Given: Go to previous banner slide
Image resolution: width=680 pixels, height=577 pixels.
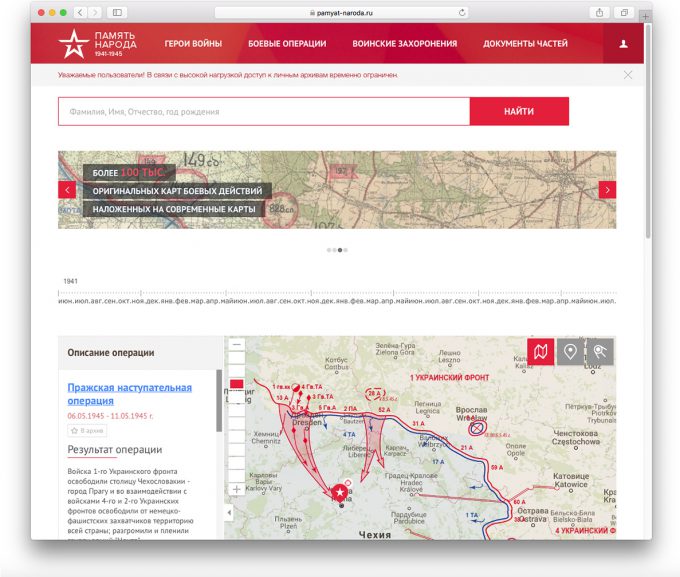Looking at the screenshot, I should click(x=67, y=190).
